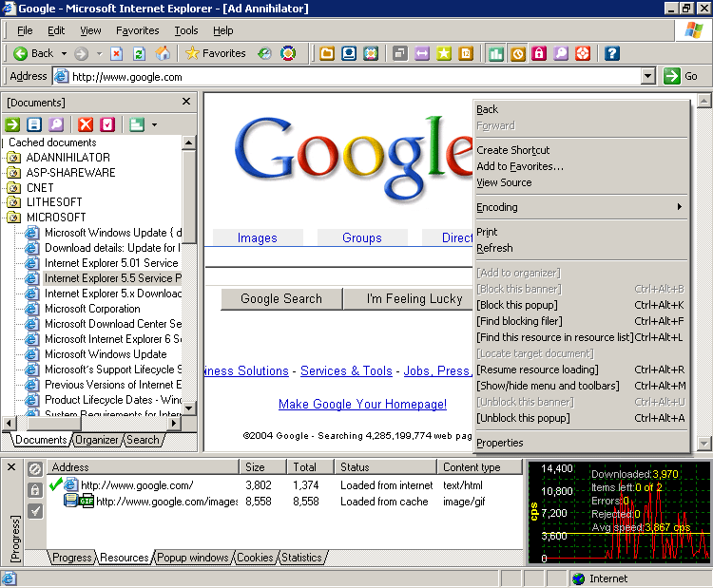Toggle the green bar chart toolbar icon
Image resolution: width=713 pixels, height=588 pixels.
[x=495, y=54]
